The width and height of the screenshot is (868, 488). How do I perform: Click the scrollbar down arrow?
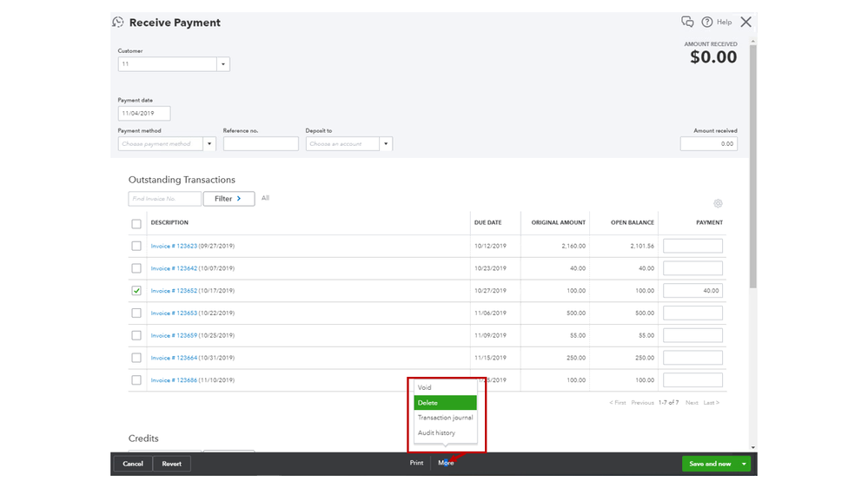click(752, 447)
